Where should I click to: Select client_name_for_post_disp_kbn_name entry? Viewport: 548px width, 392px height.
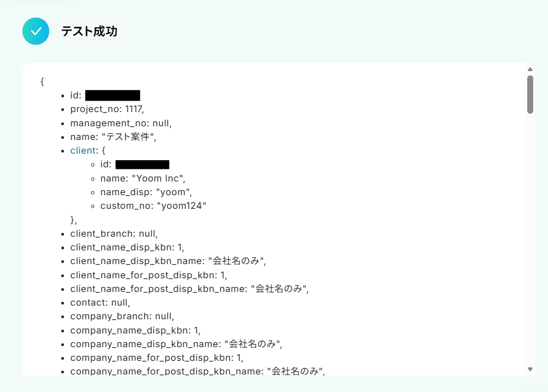point(189,289)
